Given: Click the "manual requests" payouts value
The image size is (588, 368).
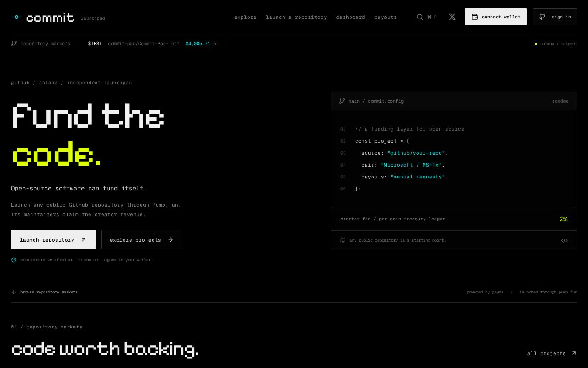Looking at the screenshot, I should tap(418, 177).
